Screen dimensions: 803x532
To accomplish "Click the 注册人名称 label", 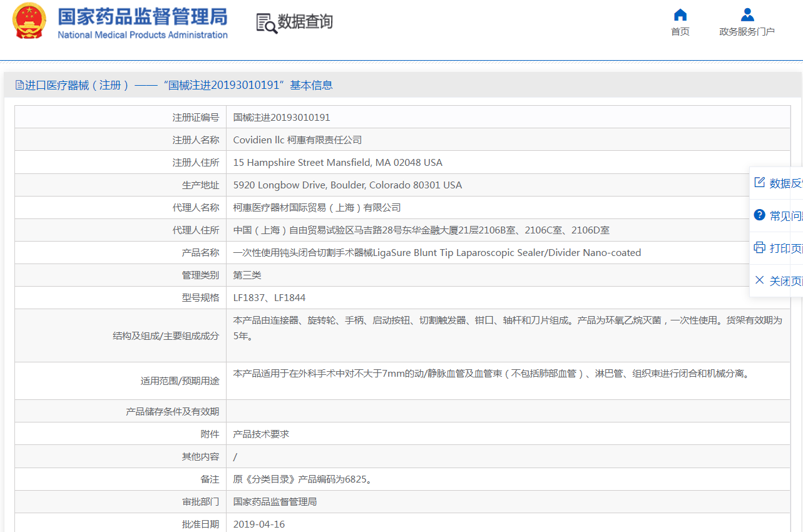I will [196, 140].
